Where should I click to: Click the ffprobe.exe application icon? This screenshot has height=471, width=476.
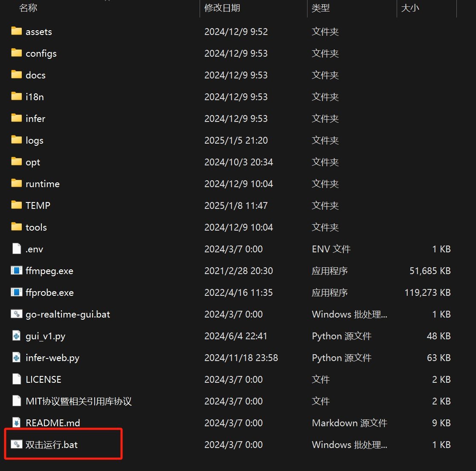(x=16, y=292)
